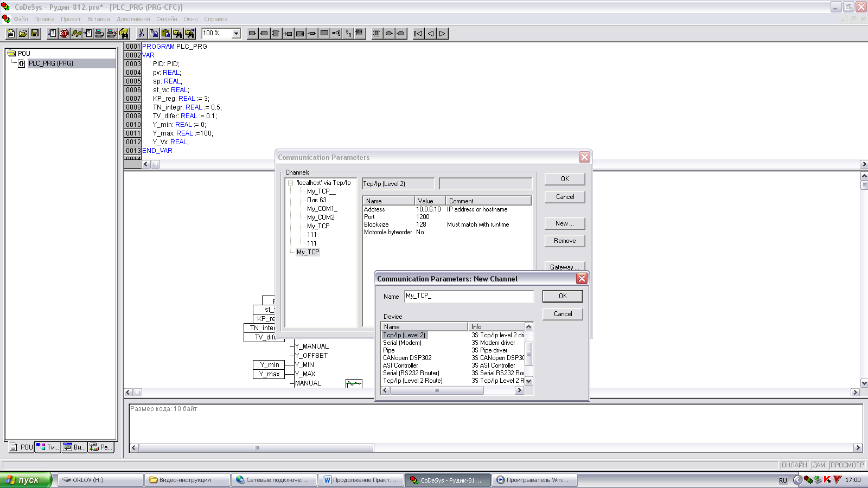Open the Файл menu
The image size is (868, 488).
pyautogui.click(x=21, y=19)
